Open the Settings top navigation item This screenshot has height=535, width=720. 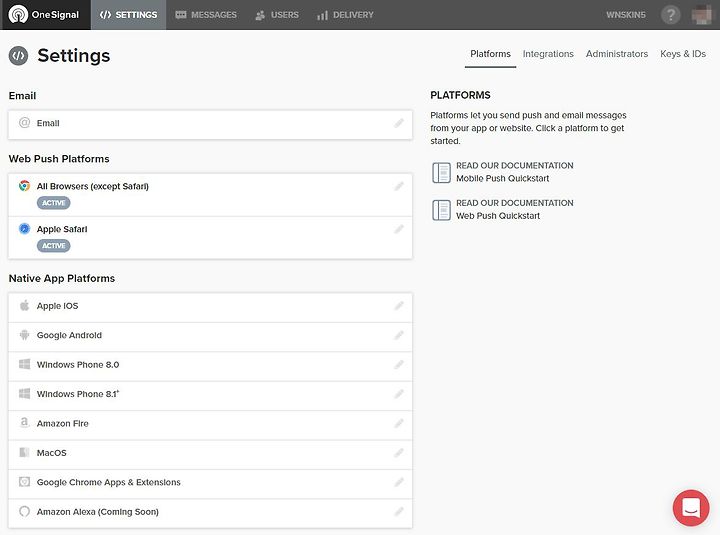129,15
